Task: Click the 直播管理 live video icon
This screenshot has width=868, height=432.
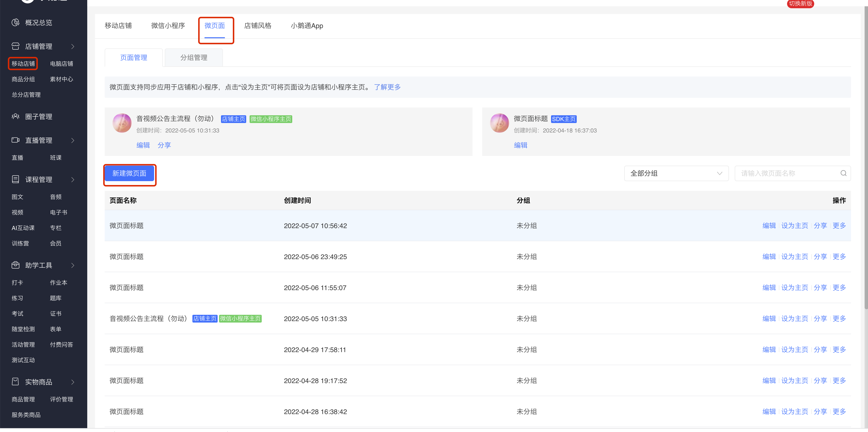Action: coord(16,140)
